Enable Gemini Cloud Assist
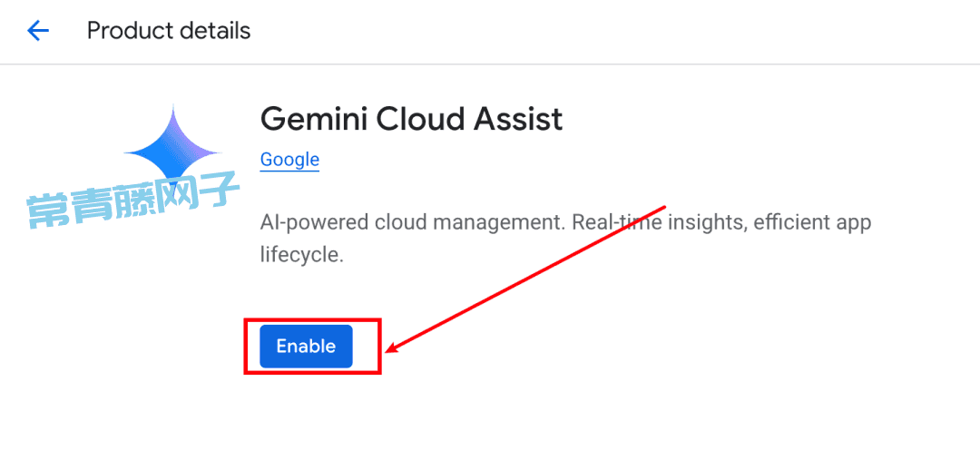The width and height of the screenshot is (980, 460). (x=307, y=347)
